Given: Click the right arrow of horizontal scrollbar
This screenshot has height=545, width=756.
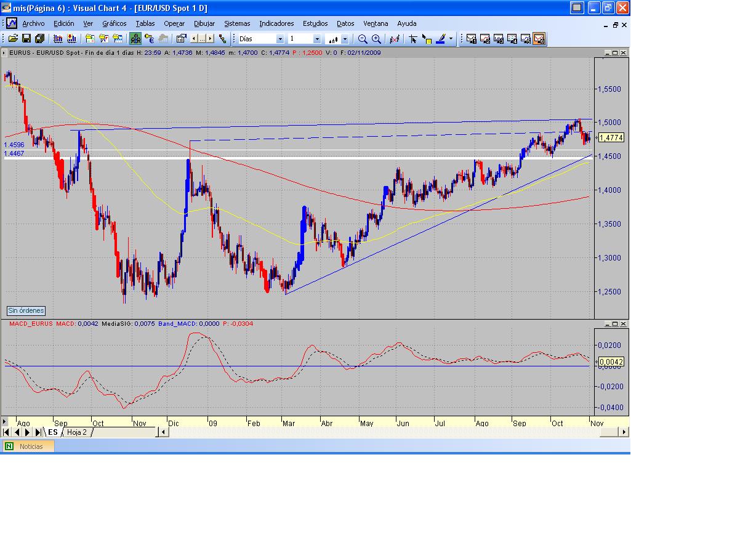Looking at the screenshot, I should pos(624,432).
